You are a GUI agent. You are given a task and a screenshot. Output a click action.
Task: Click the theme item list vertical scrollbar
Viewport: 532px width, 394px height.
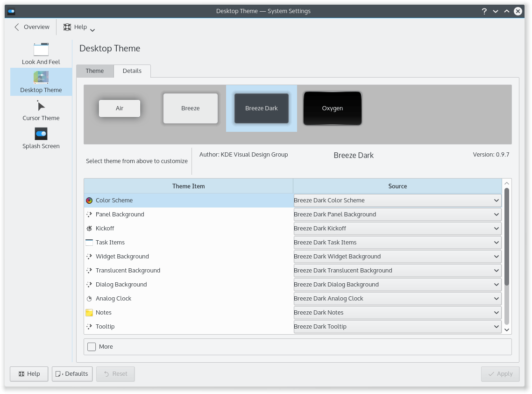click(507, 256)
